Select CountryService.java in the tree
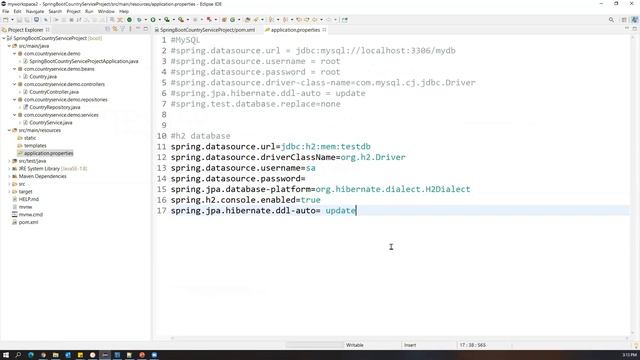Image resolution: width=640 pixels, height=360 pixels. point(51,122)
